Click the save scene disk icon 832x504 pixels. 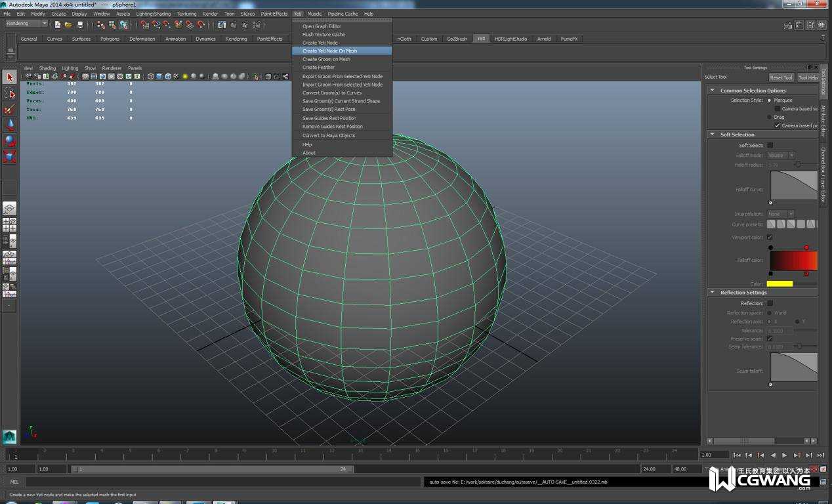pyautogui.click(x=80, y=25)
